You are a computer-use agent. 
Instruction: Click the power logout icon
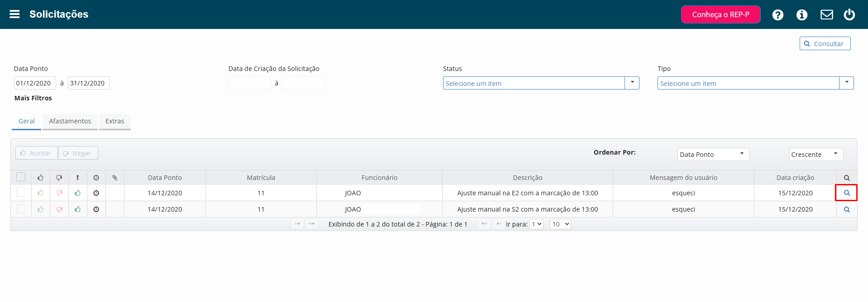tap(849, 14)
